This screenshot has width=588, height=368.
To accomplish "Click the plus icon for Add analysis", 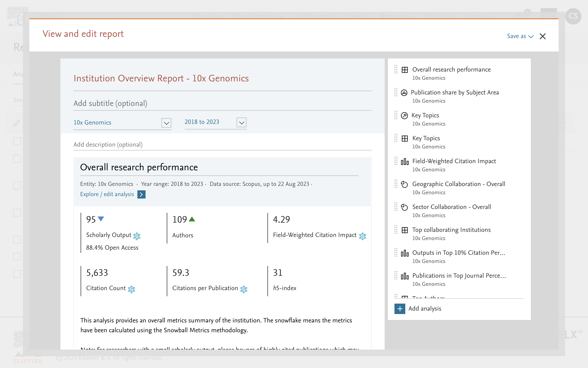I will pos(400,309).
